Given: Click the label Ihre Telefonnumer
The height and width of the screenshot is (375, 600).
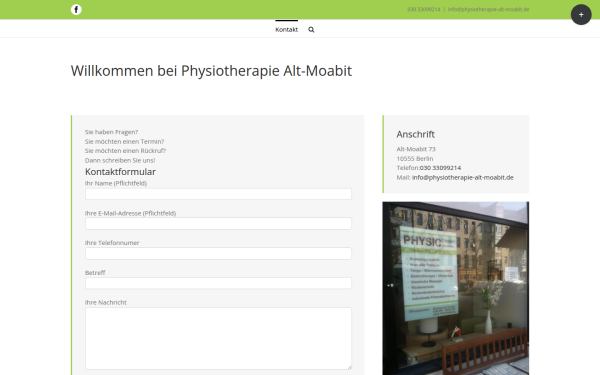Looking at the screenshot, I should (112, 243).
